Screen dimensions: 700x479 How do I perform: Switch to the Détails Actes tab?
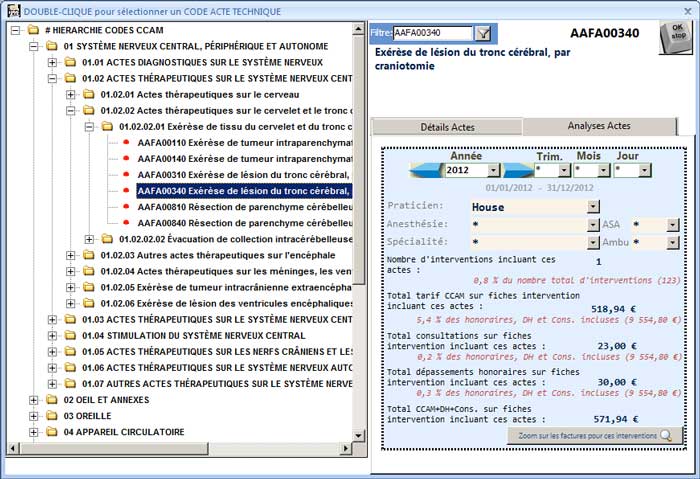447,127
